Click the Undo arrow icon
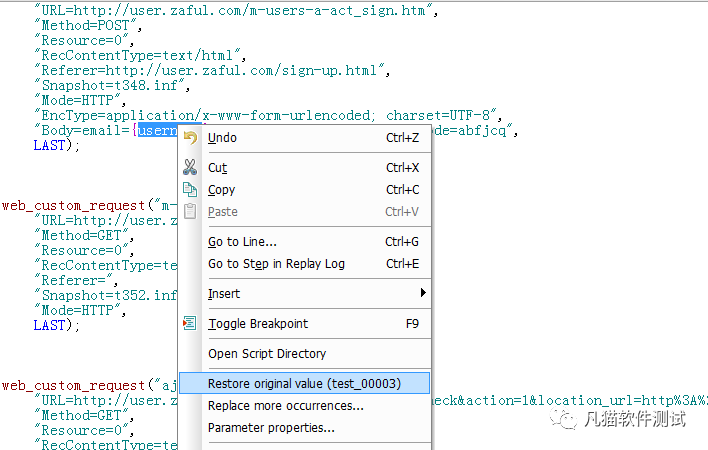 [x=190, y=138]
